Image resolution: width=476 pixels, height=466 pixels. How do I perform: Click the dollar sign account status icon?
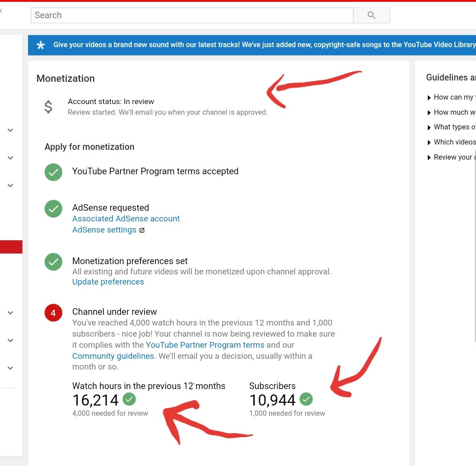(x=48, y=107)
